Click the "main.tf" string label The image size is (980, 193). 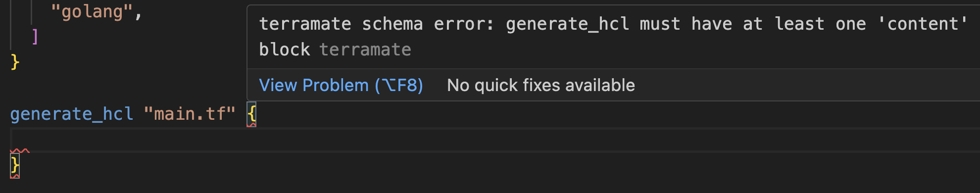[x=190, y=114]
